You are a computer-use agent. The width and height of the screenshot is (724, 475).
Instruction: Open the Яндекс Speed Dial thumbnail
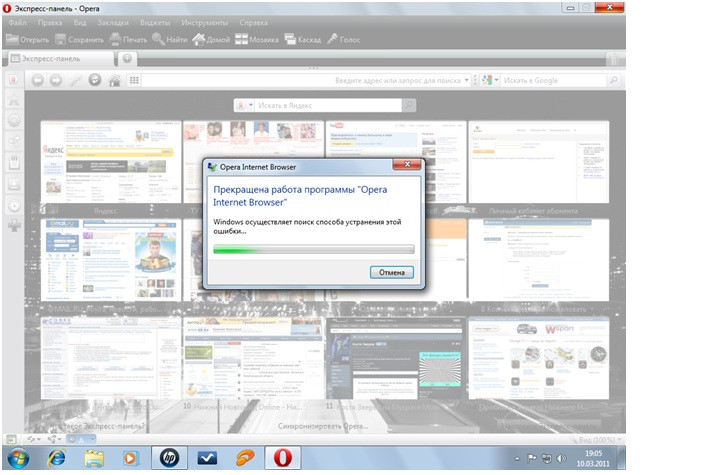click(111, 162)
